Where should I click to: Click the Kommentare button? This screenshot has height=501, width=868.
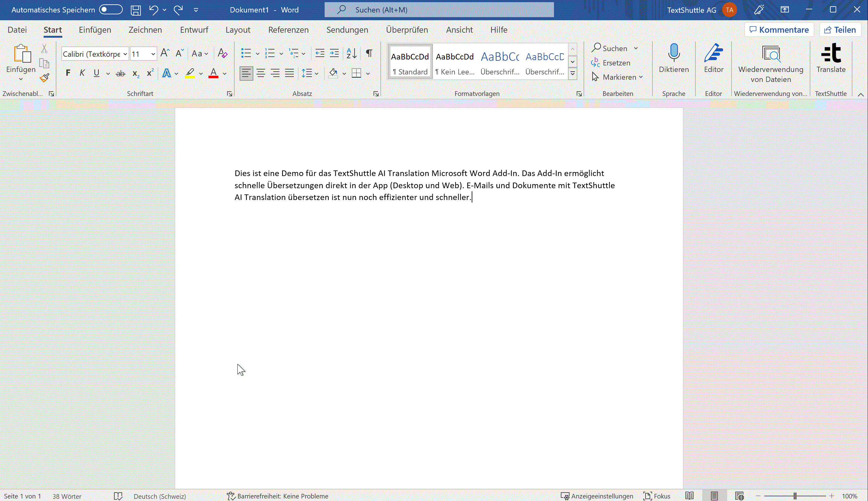[x=779, y=30]
